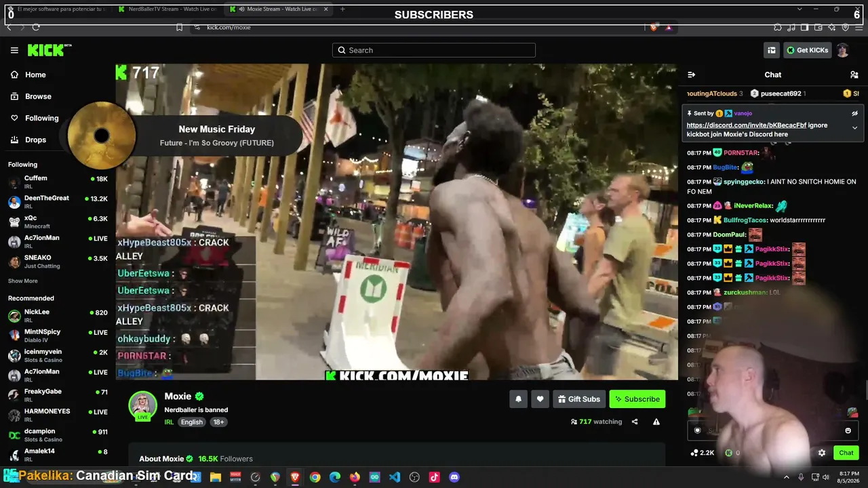
Task: Open a new browser tab
Action: coord(342,9)
